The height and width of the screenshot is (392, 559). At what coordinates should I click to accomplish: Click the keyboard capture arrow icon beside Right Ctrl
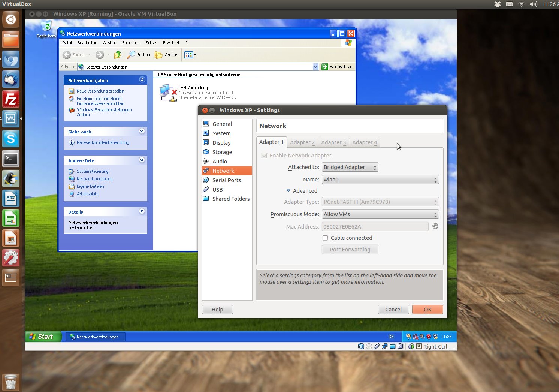coord(419,346)
